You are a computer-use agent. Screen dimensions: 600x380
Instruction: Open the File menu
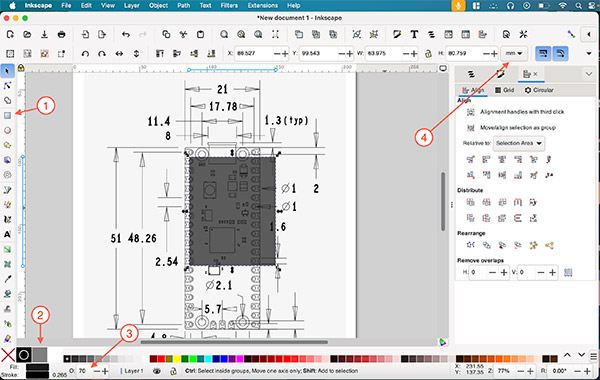[x=66, y=5]
